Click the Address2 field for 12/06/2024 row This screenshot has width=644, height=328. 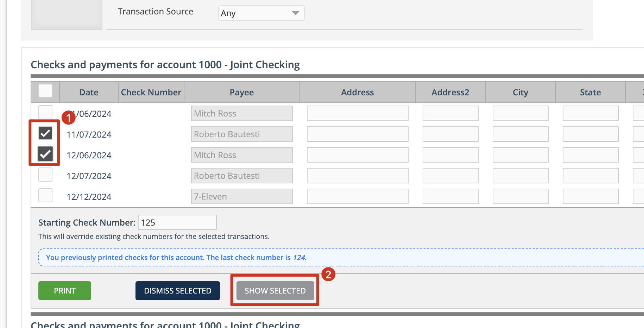click(x=450, y=155)
